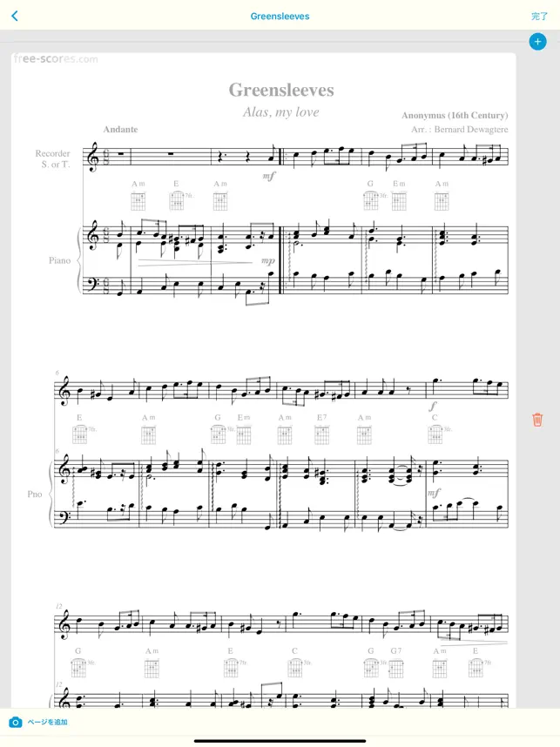Select the Greensleeves header title
The height and width of the screenshot is (747, 560).
(x=280, y=17)
